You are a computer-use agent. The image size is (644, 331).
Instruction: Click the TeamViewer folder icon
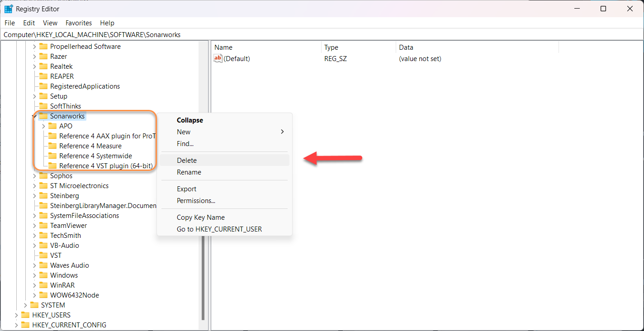click(43, 225)
